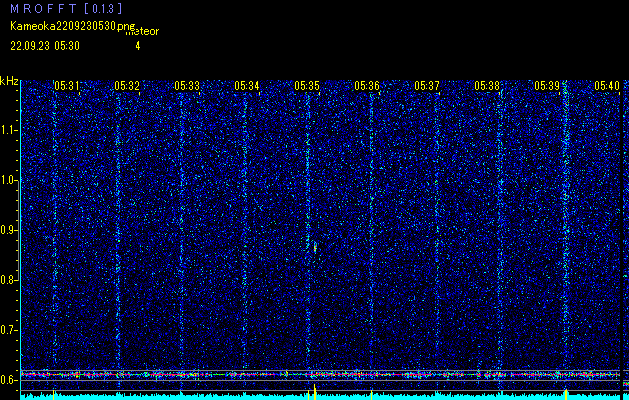Viewport: 629px width, 400px height.
Task: Click the meteor label
Action: click(x=142, y=31)
